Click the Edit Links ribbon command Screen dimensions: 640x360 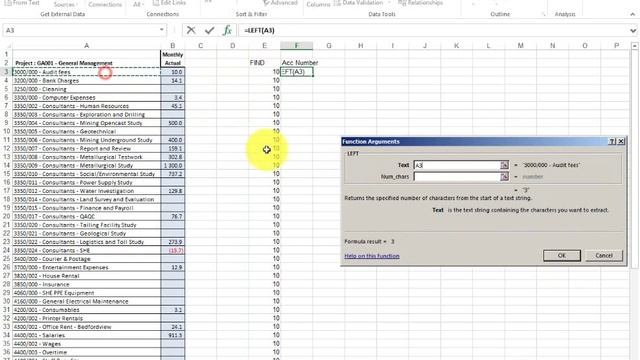coord(169,3)
